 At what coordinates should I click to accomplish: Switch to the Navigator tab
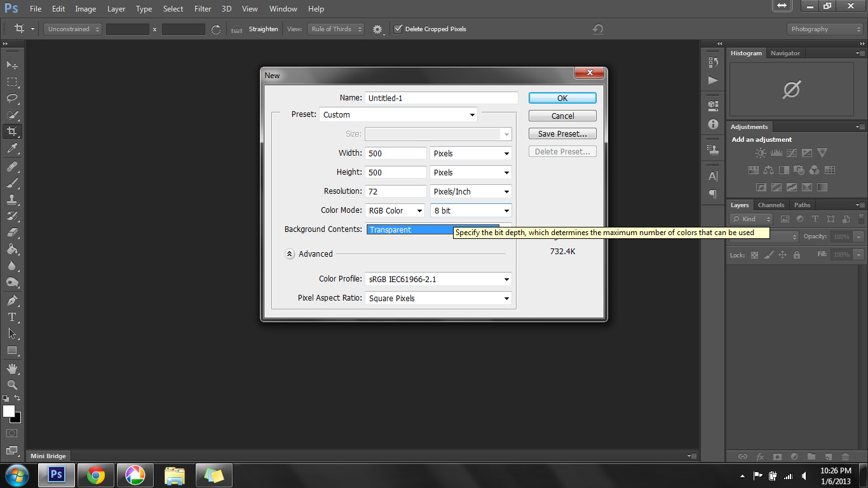pyautogui.click(x=785, y=53)
